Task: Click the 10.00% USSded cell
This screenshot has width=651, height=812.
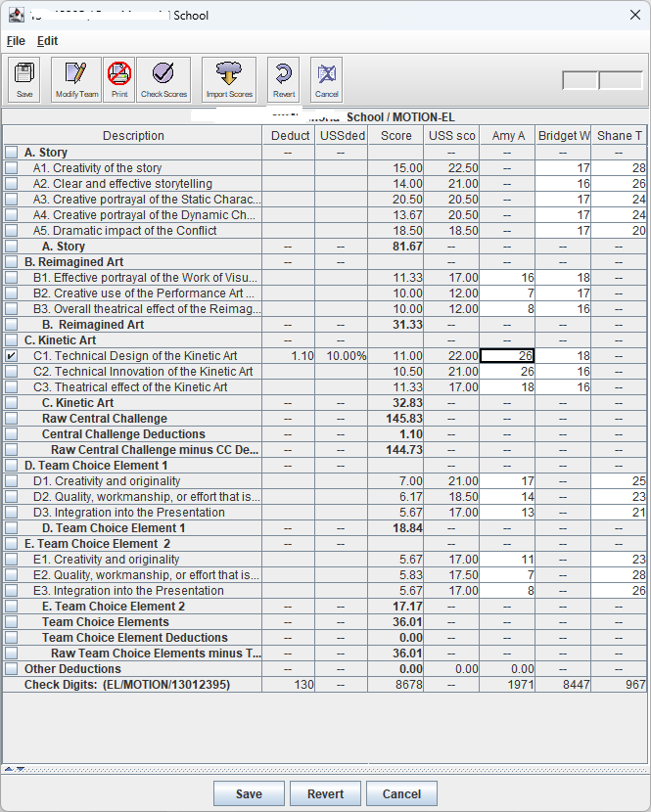Action: [342, 356]
